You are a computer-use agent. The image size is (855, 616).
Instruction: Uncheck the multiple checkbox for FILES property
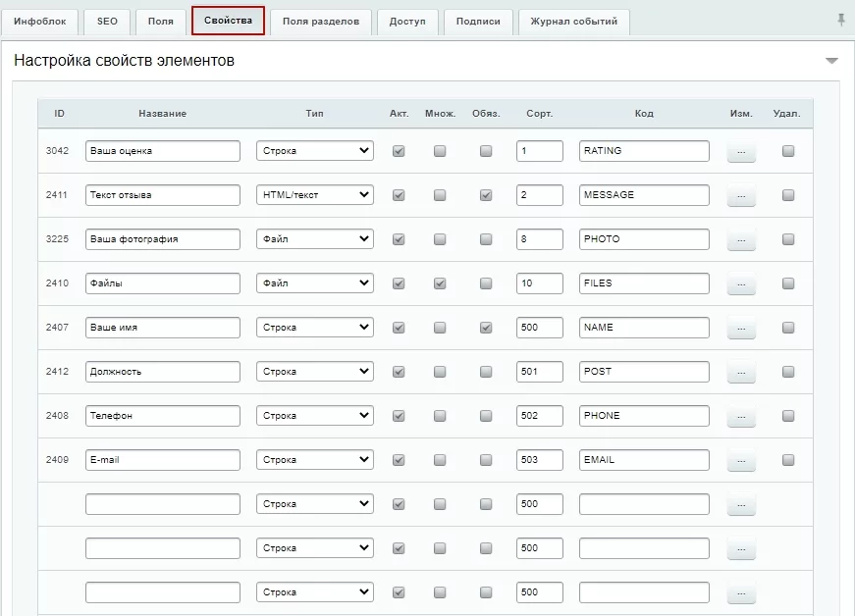pos(440,283)
